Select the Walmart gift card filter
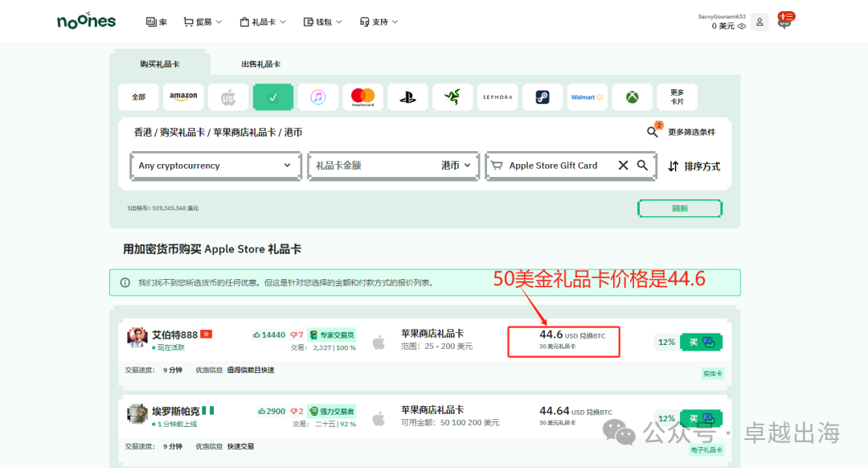 587,96
